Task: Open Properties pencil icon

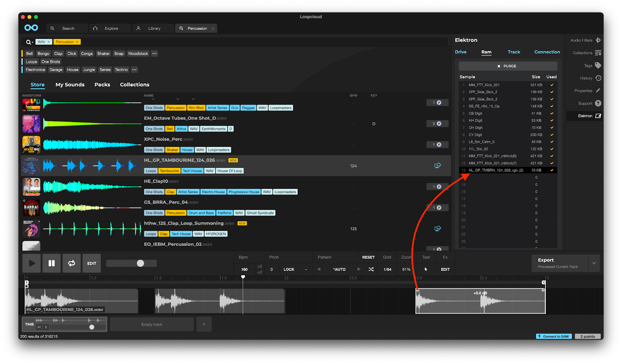Action: 598,91
